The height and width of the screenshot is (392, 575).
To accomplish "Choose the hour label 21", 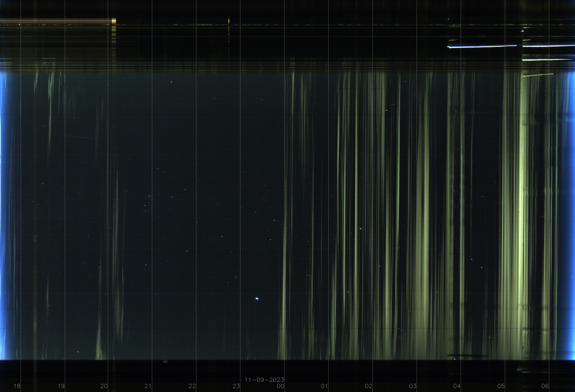I will click(148, 386).
